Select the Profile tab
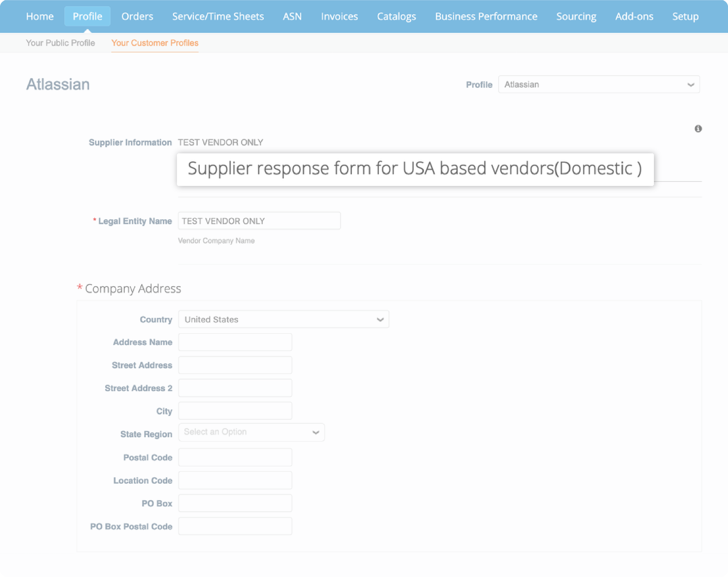The width and height of the screenshot is (728, 577). 87,16
